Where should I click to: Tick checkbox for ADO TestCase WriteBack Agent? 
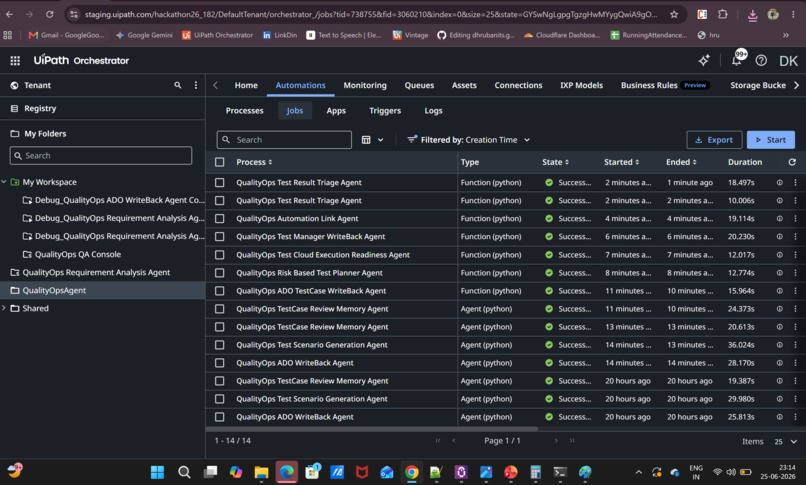tap(219, 291)
